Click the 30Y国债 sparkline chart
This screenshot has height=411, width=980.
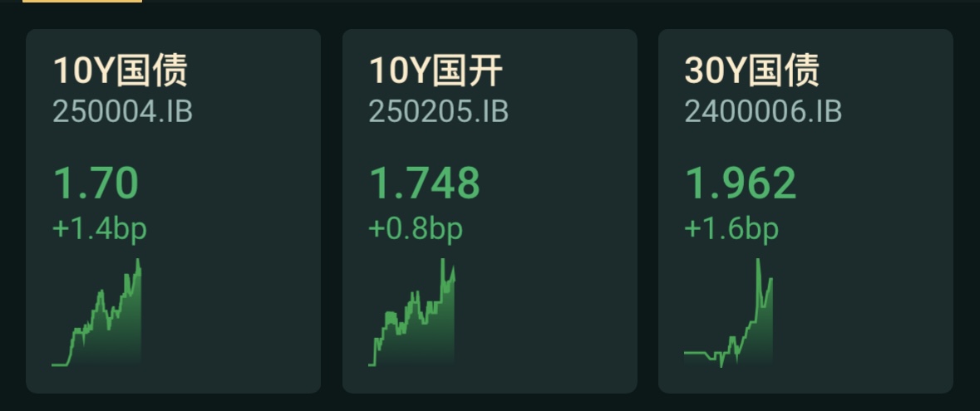pos(729,312)
